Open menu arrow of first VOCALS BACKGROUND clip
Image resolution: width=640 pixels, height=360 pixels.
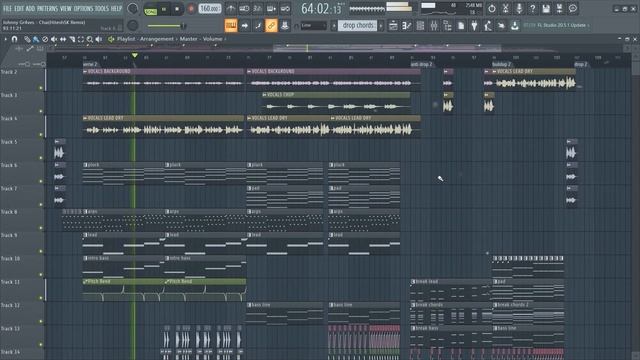click(x=85, y=71)
